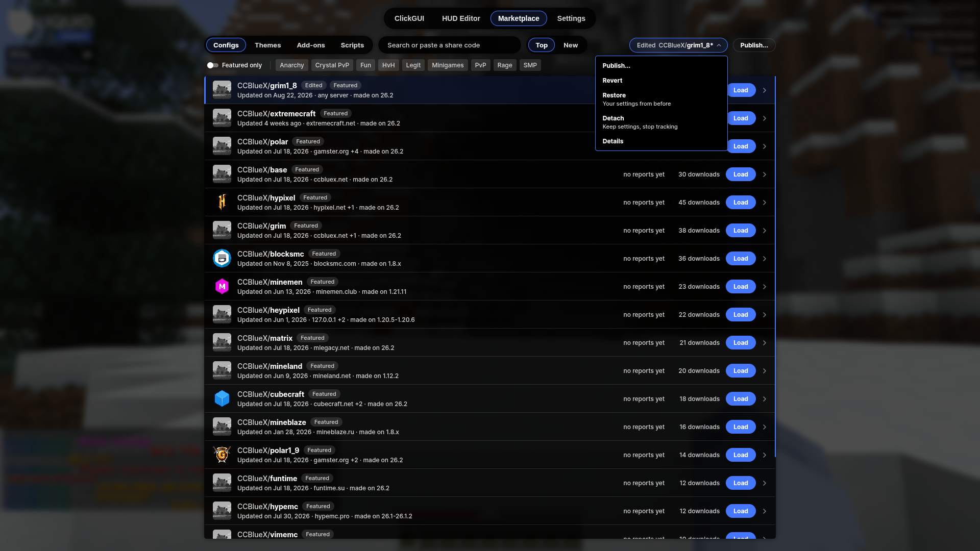980x551 pixels.
Task: Toggle the HvH tag filter
Action: click(388, 65)
